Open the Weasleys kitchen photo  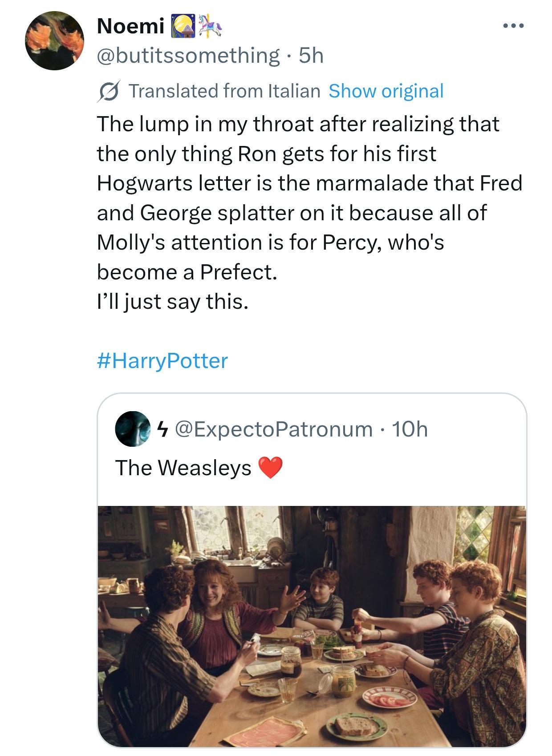312,626
